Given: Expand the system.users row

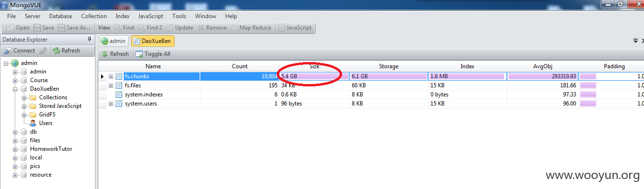Looking at the screenshot, I should tap(111, 104).
